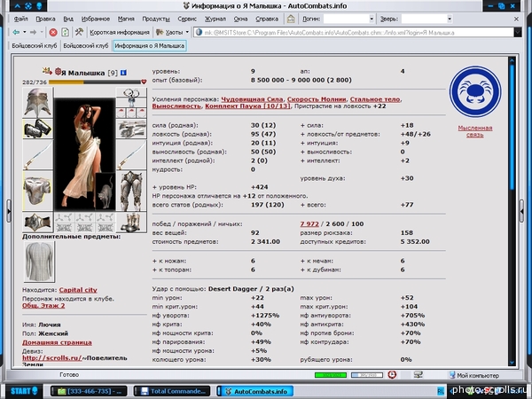Open the Избранное menu
The width and height of the screenshot is (532, 399).
click(96, 19)
